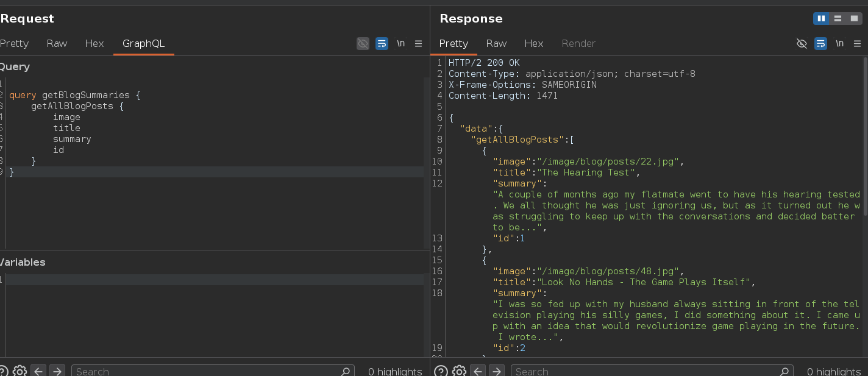
Task: Click 'X-Frame-Options: SAMEORIGIN' header line
Action: 522,85
